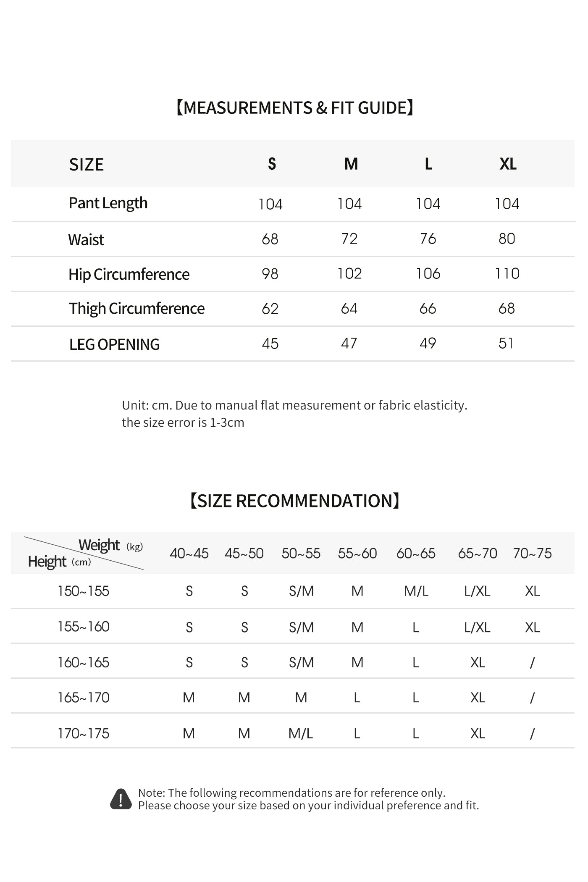Image resolution: width=588 pixels, height=882 pixels.
Task: Click the Measurements & Fit Guide heading
Action: coord(294,108)
